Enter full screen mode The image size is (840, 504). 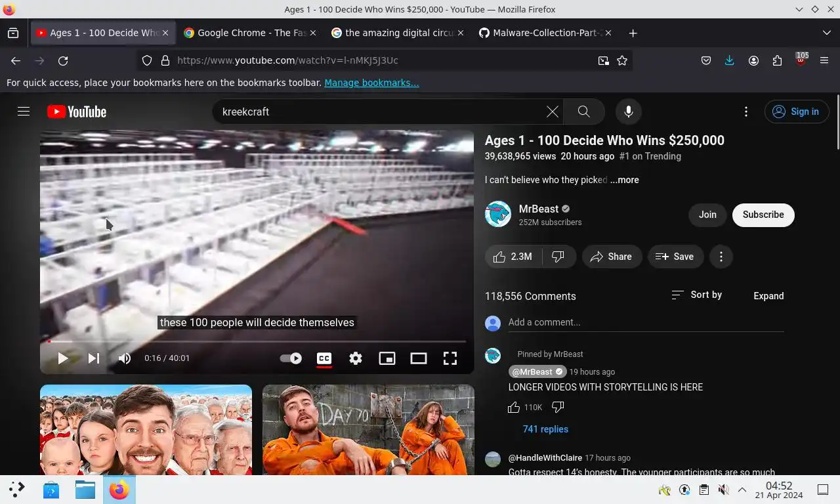coord(450,358)
